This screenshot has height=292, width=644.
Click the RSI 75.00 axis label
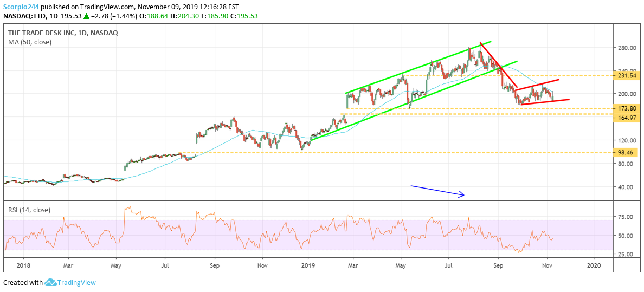pos(626,217)
